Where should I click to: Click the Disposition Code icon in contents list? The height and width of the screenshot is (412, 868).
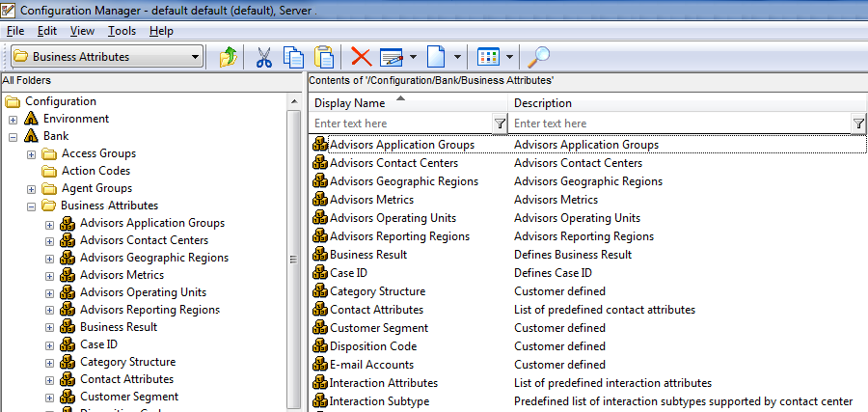pyautogui.click(x=320, y=346)
